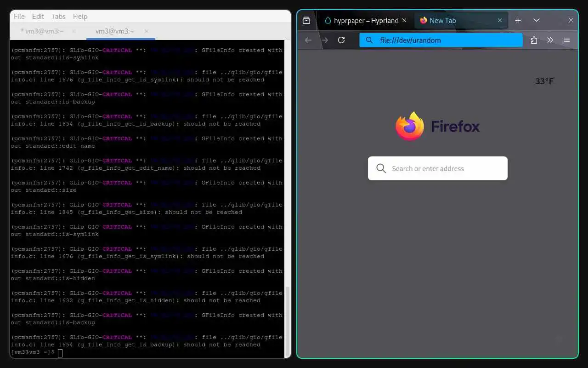Screen dimensions: 588x368
Task: Open the Firefox hamburger application menu
Action: (x=567, y=40)
